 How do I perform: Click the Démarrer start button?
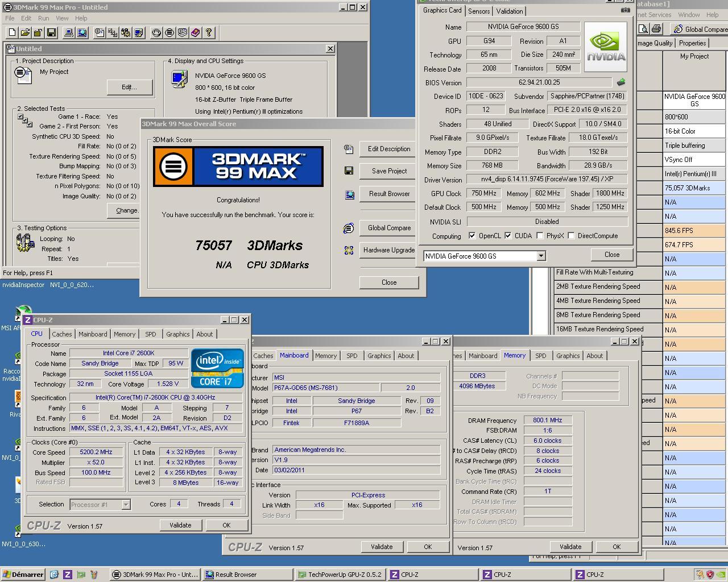[23, 575]
